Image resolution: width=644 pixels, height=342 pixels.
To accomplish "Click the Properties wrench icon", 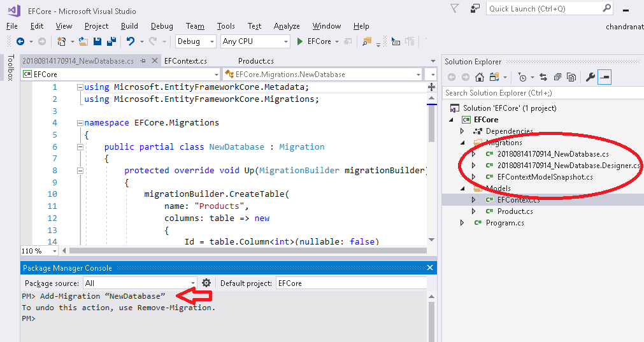I will click(x=590, y=77).
